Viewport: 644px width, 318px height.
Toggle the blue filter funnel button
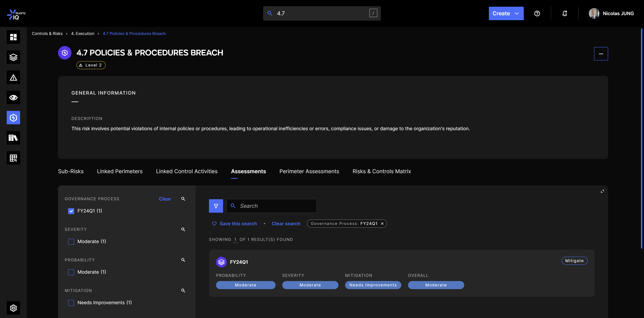pyautogui.click(x=216, y=206)
